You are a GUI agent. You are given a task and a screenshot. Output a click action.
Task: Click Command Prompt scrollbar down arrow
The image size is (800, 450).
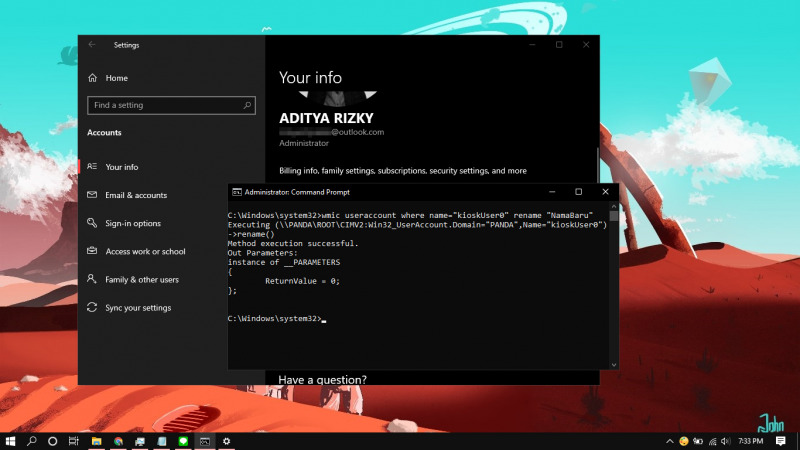pos(614,365)
